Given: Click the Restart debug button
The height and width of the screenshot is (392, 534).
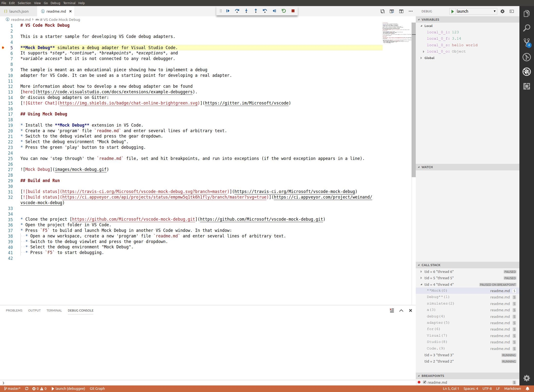Looking at the screenshot, I should pyautogui.click(x=284, y=11).
